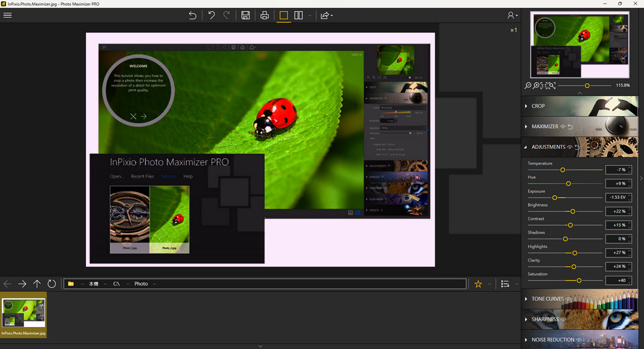Print the image with the printer icon

coord(265,16)
